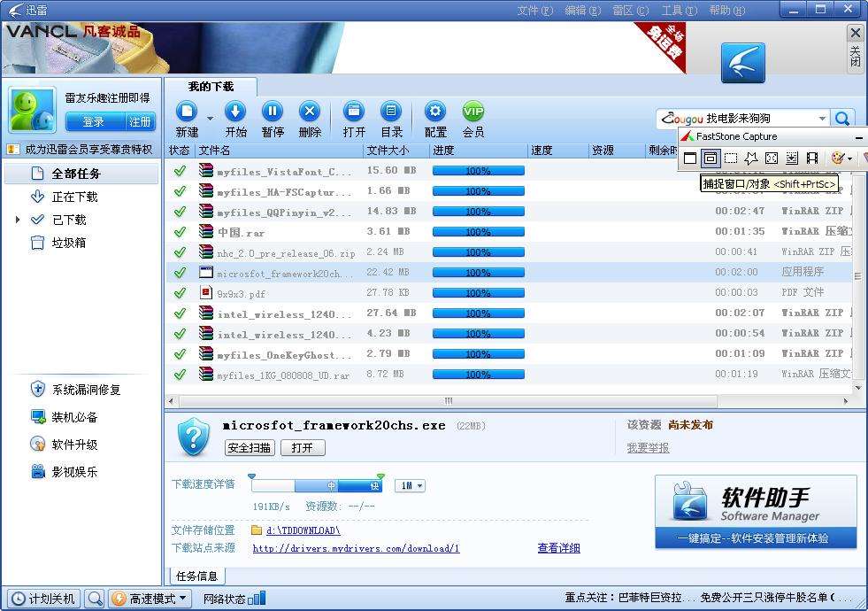
Task: Click the 网络状态 signal bars icon
Action: [257, 599]
